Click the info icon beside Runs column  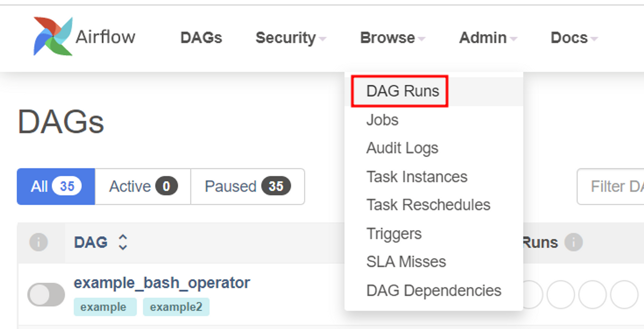click(x=573, y=242)
